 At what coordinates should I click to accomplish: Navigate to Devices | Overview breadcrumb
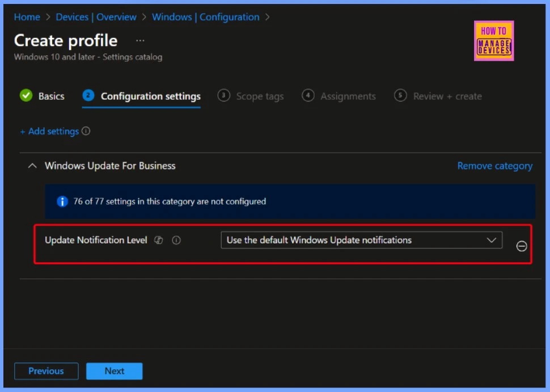[96, 17]
